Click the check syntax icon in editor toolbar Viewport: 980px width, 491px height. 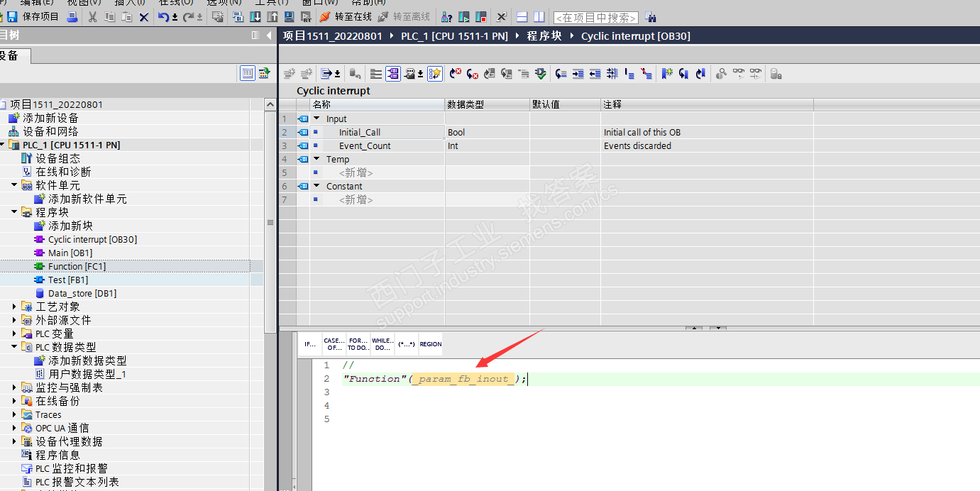tap(541, 73)
